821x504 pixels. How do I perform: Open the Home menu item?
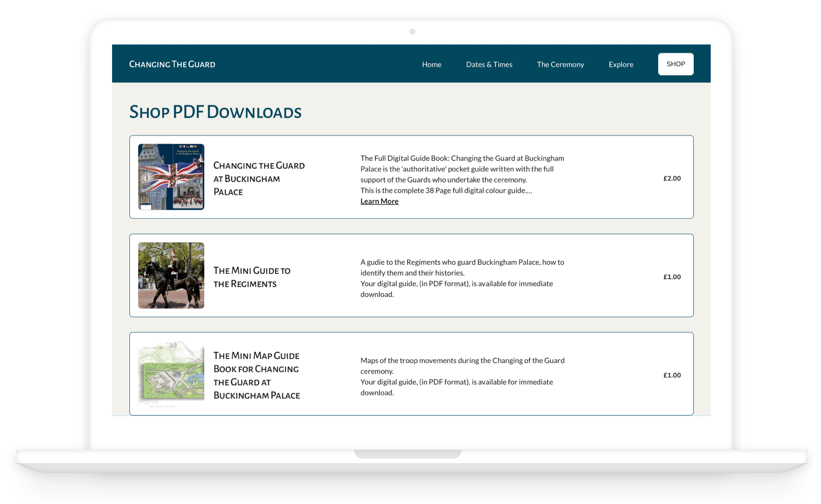[431, 64]
